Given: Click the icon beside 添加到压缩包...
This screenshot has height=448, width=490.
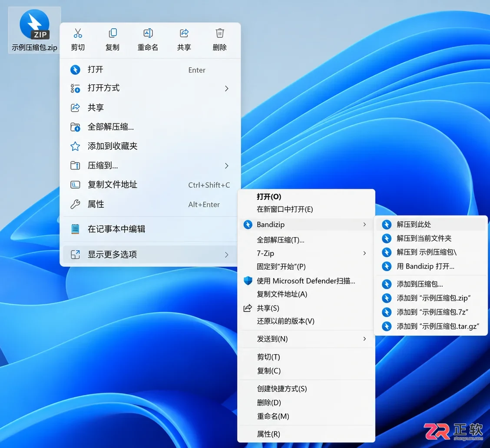Looking at the screenshot, I should [387, 284].
